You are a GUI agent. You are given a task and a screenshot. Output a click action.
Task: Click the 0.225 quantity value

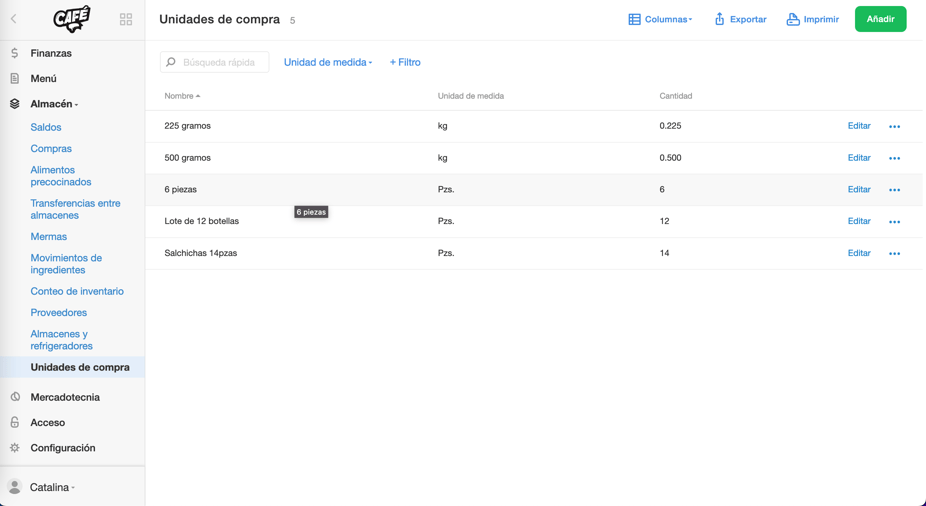(x=670, y=126)
